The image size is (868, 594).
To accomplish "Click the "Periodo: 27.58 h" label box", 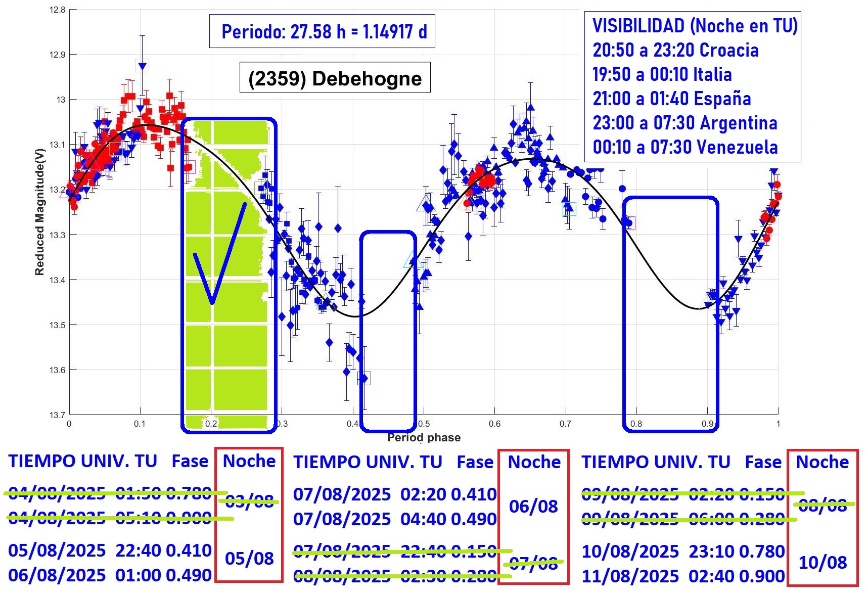I will tap(322, 32).
